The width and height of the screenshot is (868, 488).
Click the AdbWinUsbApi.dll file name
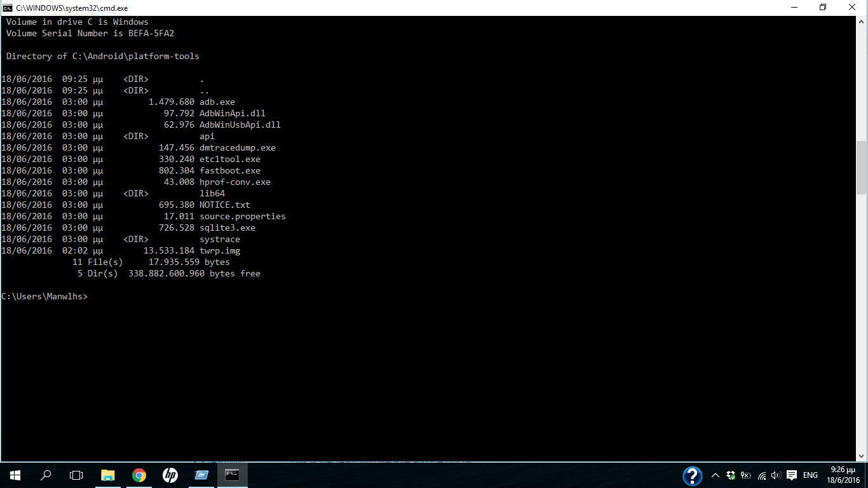point(240,125)
